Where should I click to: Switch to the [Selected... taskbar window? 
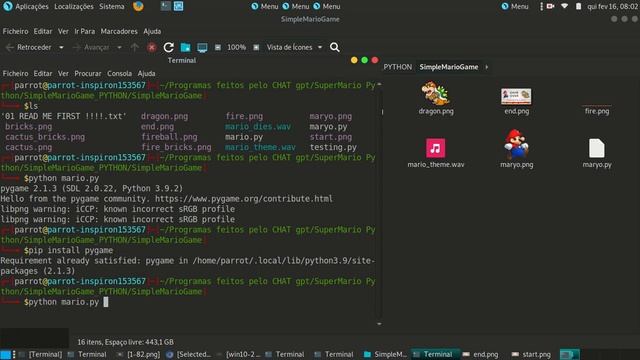(189, 354)
